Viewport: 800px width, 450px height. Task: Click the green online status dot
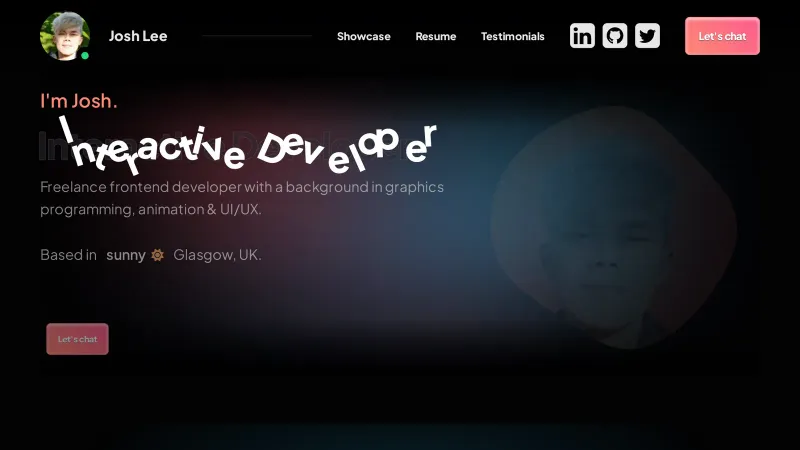[x=85, y=56]
